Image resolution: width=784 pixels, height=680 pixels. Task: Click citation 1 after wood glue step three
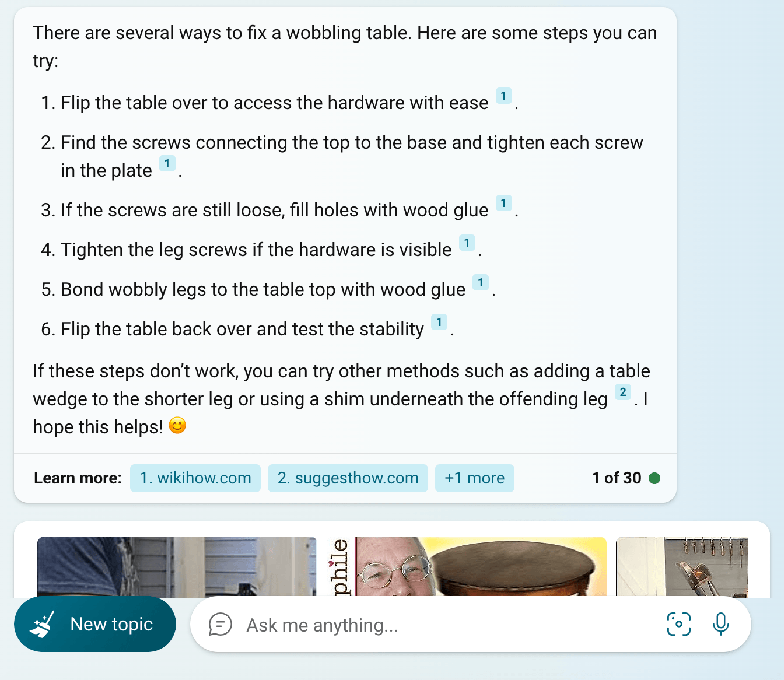click(x=503, y=203)
